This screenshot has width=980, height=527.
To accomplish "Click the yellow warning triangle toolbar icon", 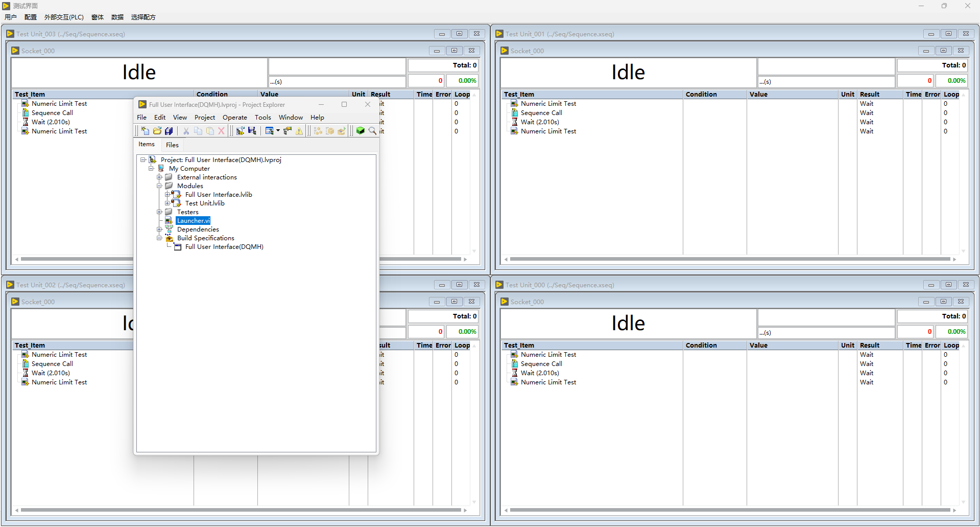I will [299, 131].
